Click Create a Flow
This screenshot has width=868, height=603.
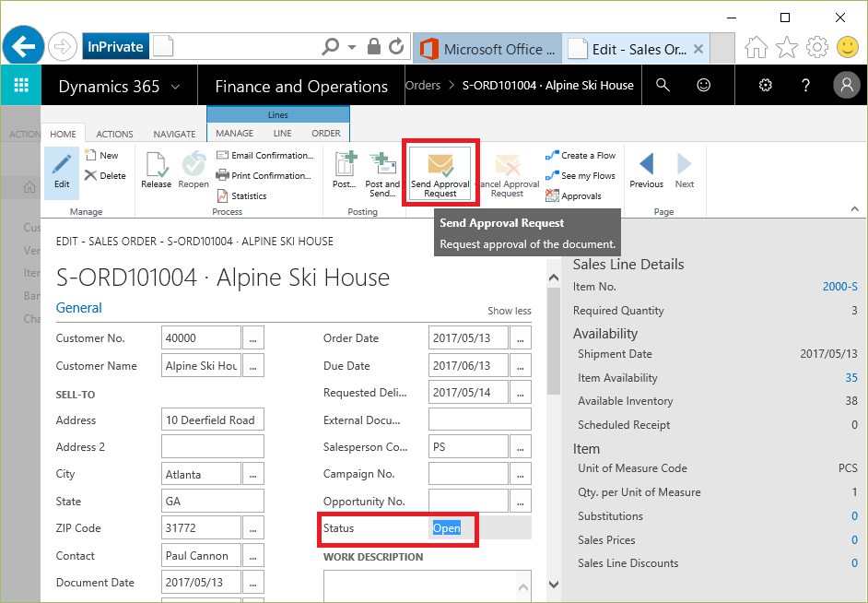(581, 156)
